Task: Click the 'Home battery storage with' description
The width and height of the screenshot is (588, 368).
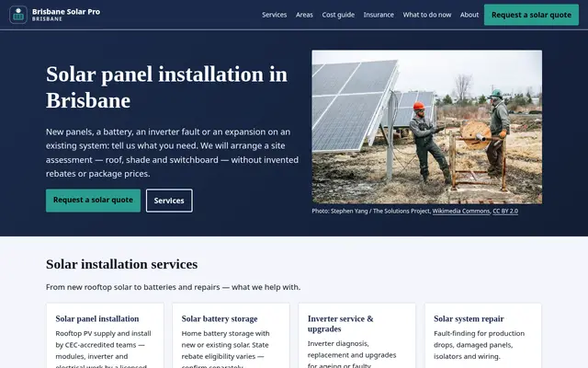Action: (x=225, y=349)
